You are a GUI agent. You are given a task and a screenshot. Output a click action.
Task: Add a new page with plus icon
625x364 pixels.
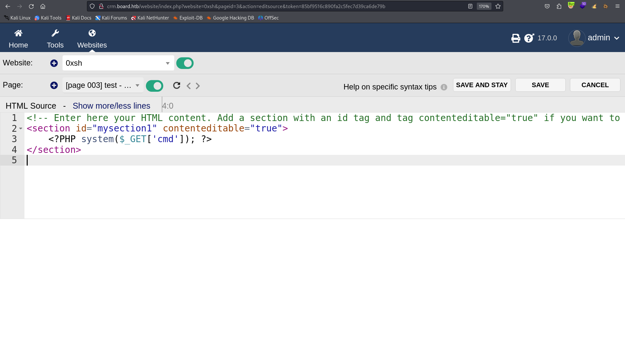click(x=54, y=85)
